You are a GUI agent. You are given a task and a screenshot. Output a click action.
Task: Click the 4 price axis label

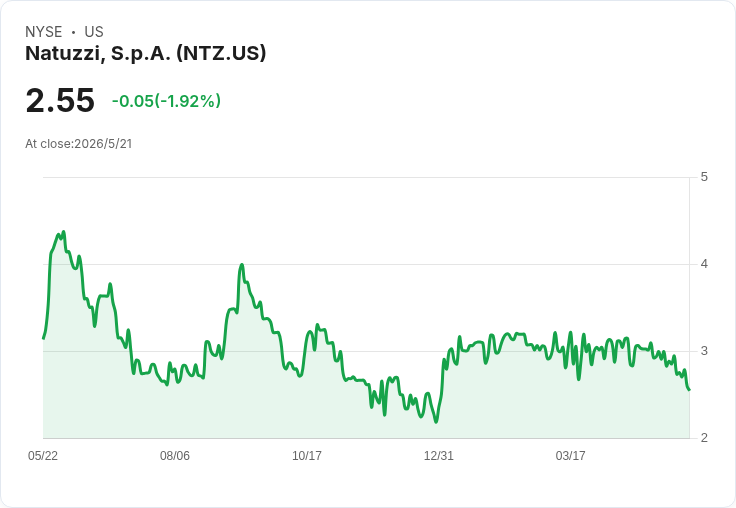click(704, 264)
